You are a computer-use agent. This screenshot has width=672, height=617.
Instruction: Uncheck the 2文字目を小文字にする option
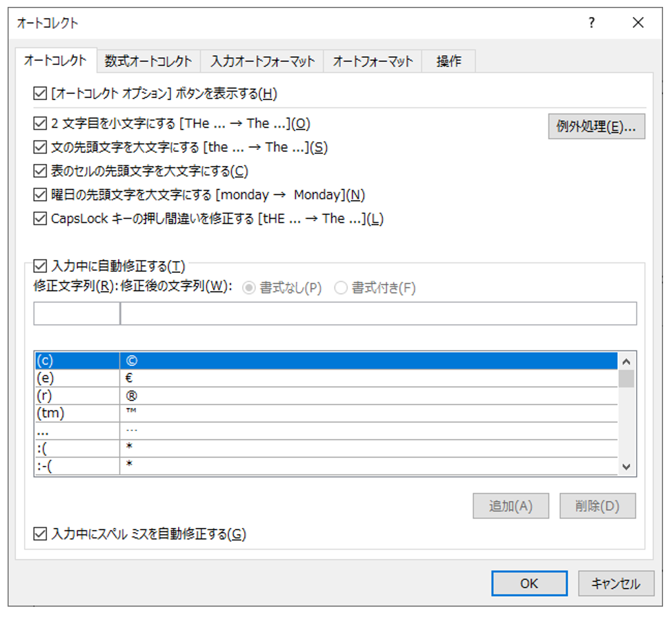coord(39,124)
